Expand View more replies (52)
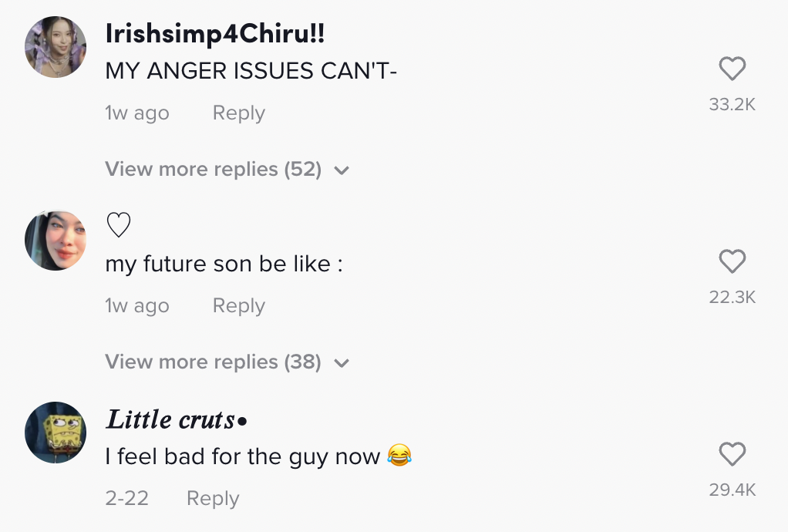The image size is (788, 532). 213,170
